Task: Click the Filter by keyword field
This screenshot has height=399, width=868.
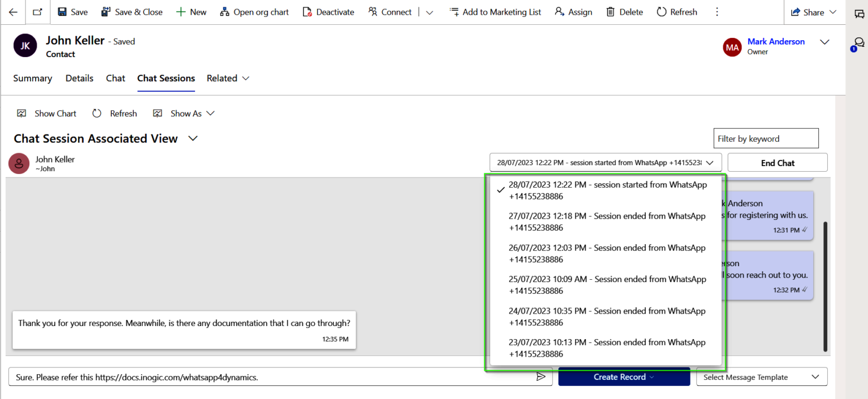Action: 765,138
